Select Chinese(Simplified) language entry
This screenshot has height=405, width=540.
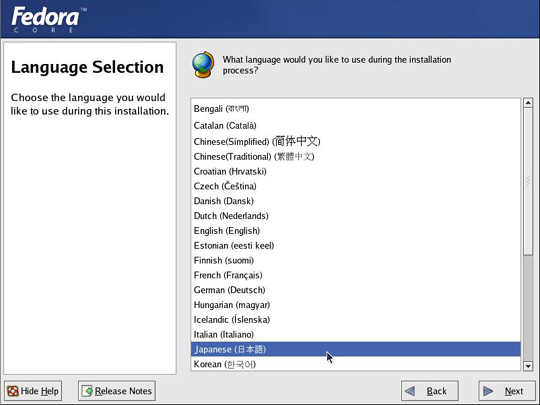click(356, 142)
